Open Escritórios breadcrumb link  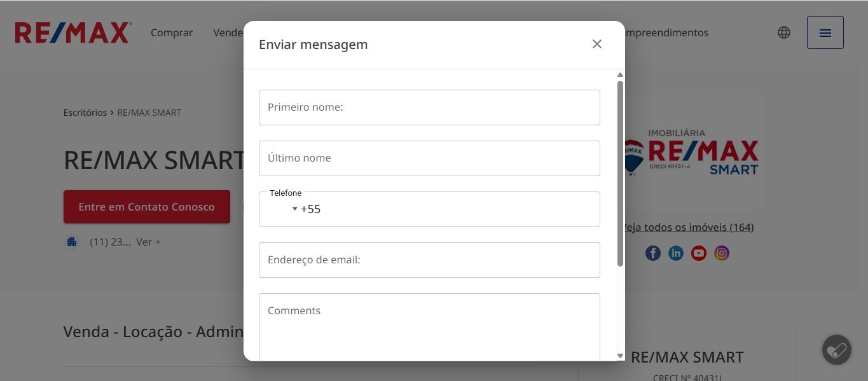(85, 113)
